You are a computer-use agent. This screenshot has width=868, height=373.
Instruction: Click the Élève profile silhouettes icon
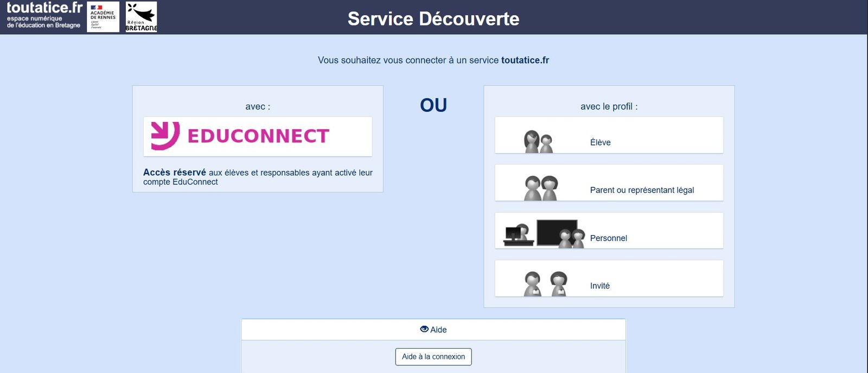pos(539,141)
